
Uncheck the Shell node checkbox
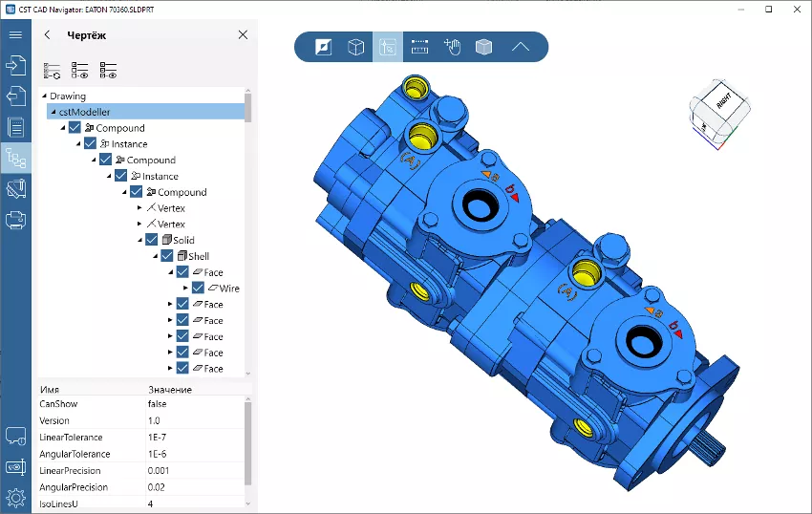click(167, 256)
